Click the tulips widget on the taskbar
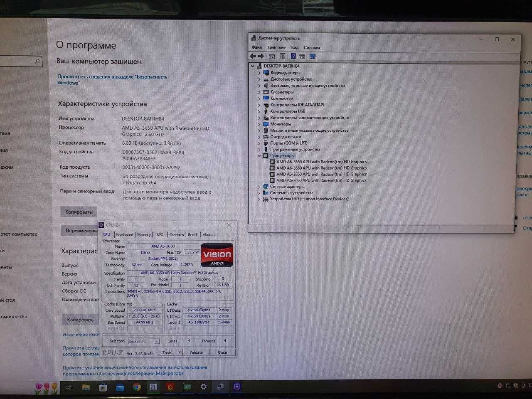This screenshot has height=399, width=532. [x=47, y=387]
